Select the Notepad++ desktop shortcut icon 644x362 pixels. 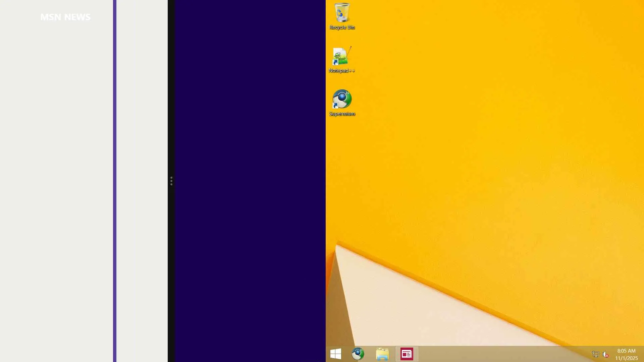(342, 56)
